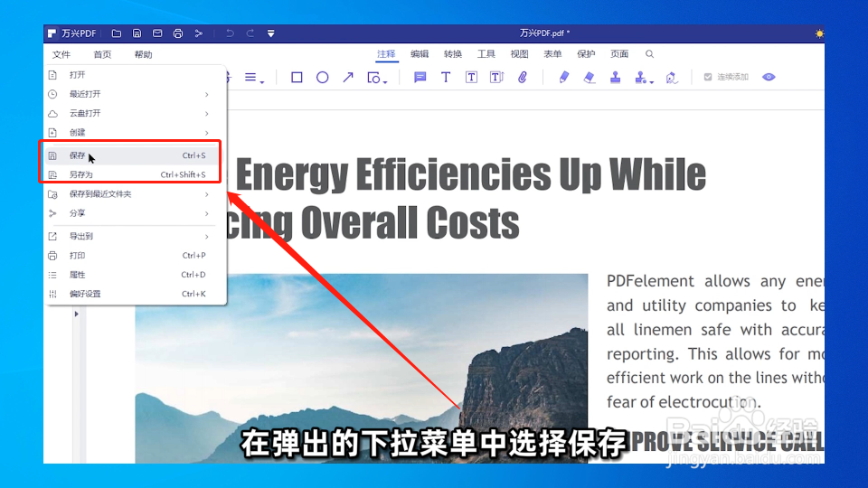The height and width of the screenshot is (488, 868).
Task: Expand the 最近打开 submenu
Action: (135, 94)
